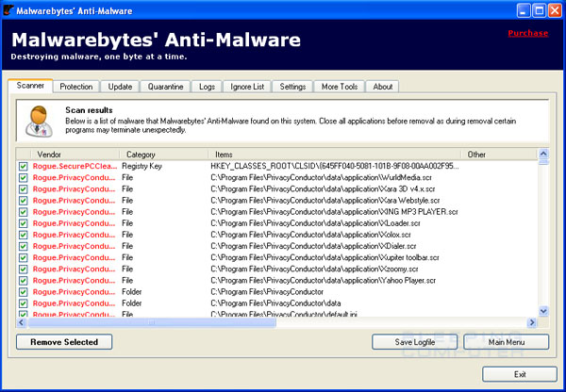Image resolution: width=566 pixels, height=392 pixels.
Task: Sort by the Items column header
Action: pyautogui.click(x=335, y=155)
